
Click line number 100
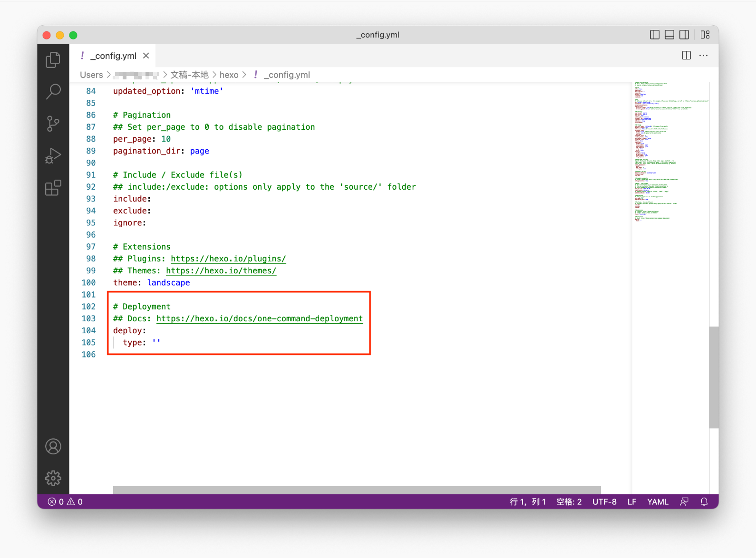pos(88,282)
